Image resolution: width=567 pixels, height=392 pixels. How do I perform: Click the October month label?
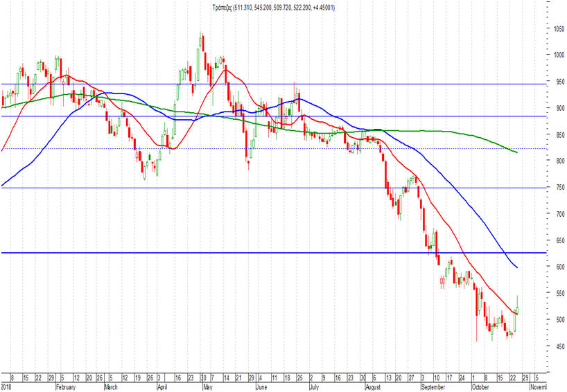[x=480, y=387]
